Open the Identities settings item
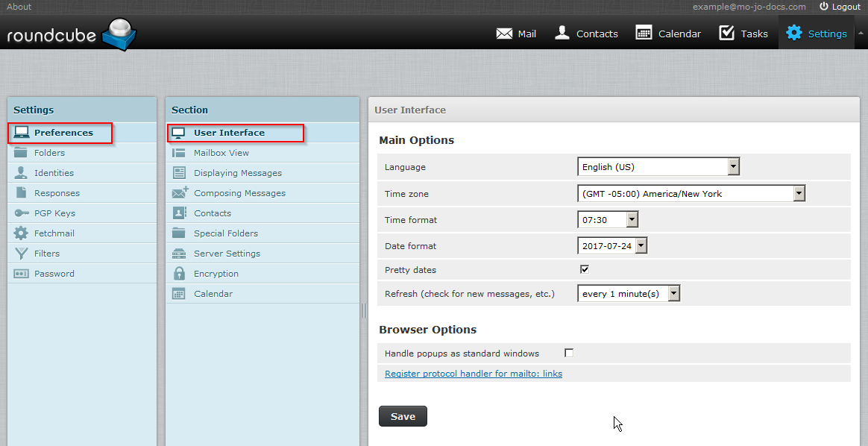 pyautogui.click(x=54, y=173)
